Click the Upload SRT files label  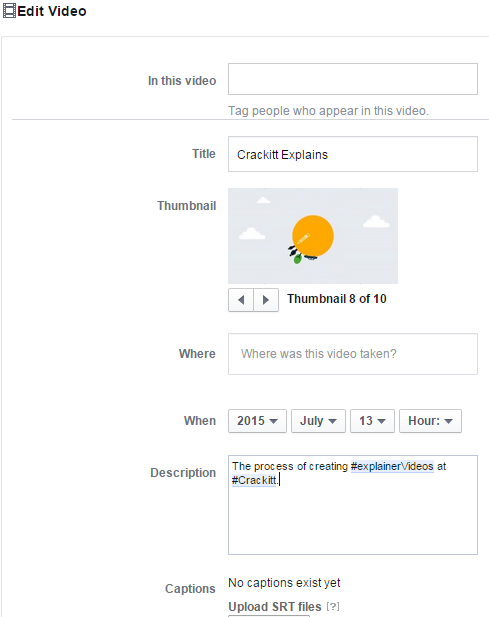[275, 607]
